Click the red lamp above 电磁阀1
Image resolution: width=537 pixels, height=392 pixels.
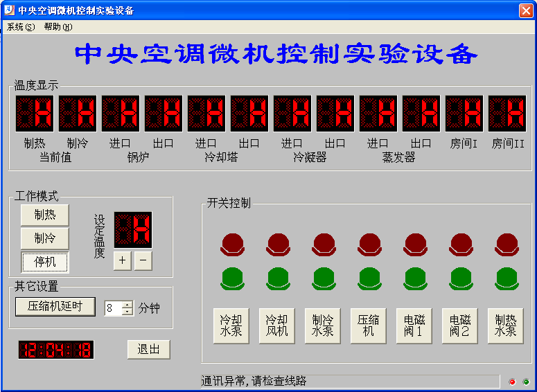click(x=416, y=243)
